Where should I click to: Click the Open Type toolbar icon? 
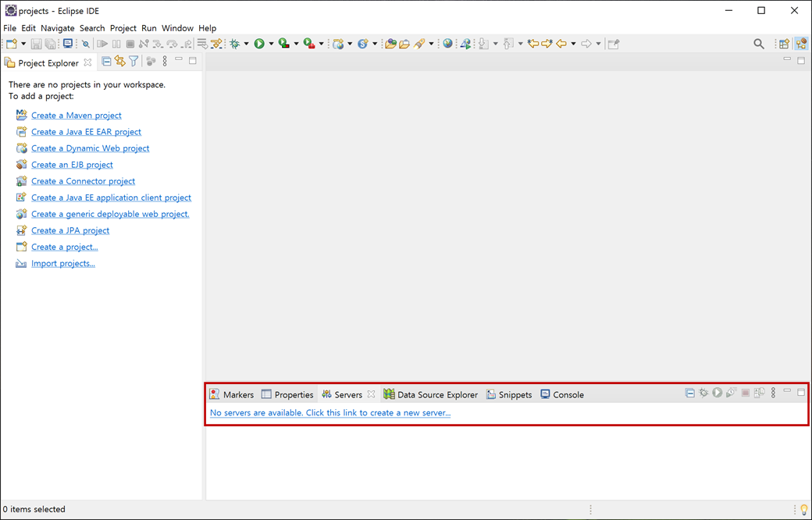[390, 44]
